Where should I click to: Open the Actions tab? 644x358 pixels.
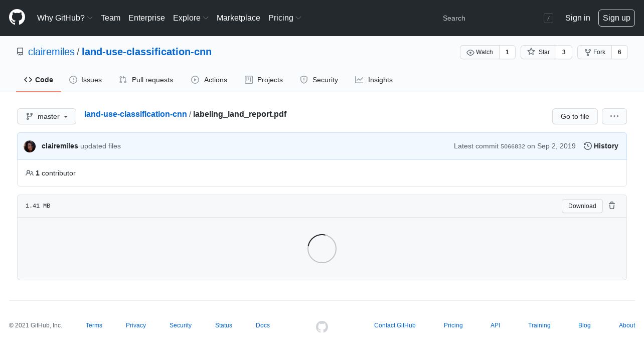(x=209, y=80)
